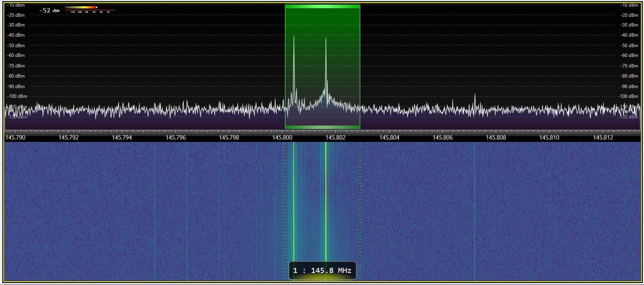
Task: Click the 145.792 frequency axis label
Action: pyautogui.click(x=68, y=137)
